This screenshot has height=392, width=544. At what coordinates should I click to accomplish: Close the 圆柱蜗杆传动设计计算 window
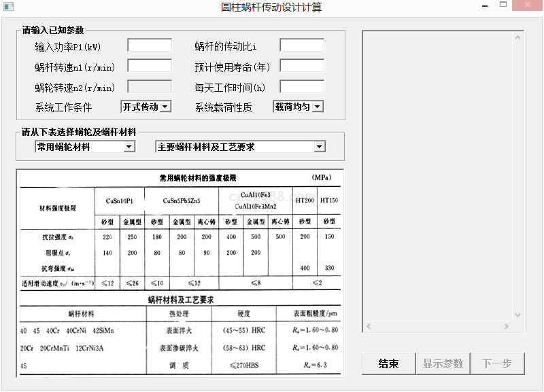pos(525,5)
